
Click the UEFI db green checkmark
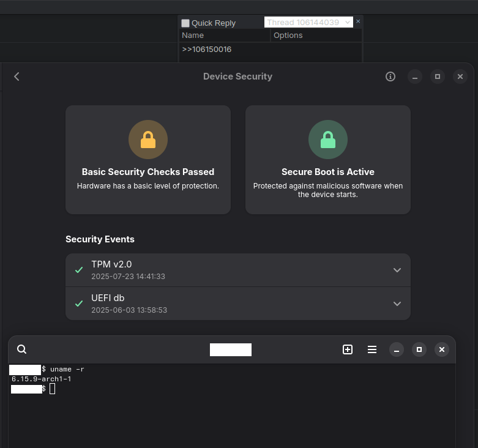[x=79, y=304]
